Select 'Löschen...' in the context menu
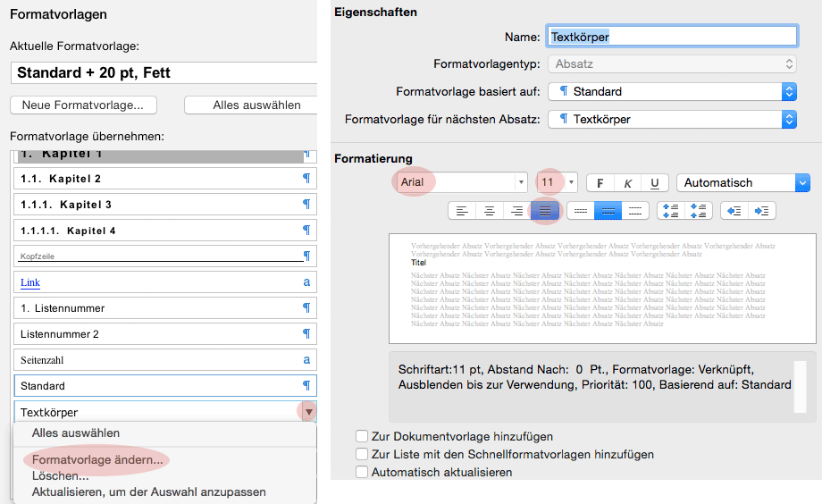822x504 pixels. [60, 476]
